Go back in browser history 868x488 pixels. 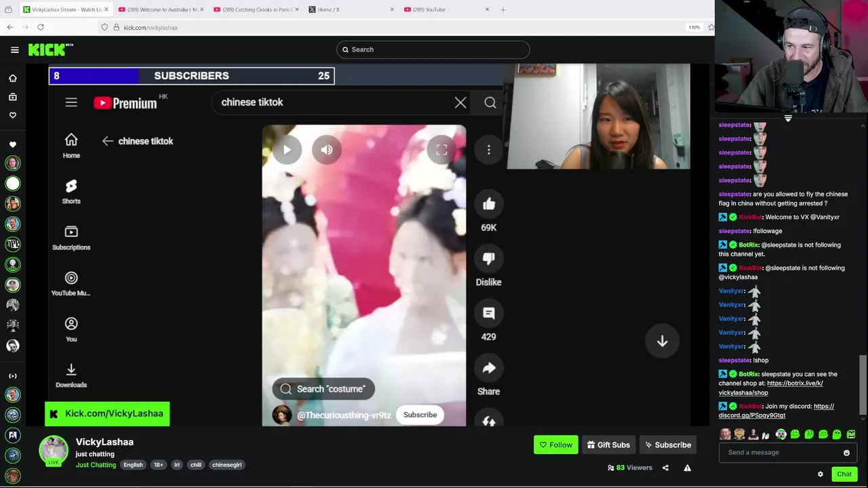(10, 27)
